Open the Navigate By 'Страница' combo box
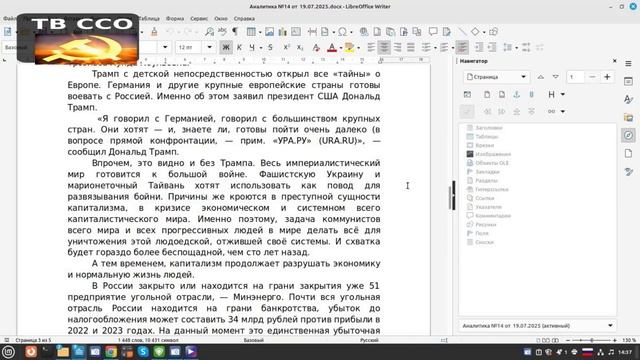The height and width of the screenshot is (360, 640). [496, 77]
